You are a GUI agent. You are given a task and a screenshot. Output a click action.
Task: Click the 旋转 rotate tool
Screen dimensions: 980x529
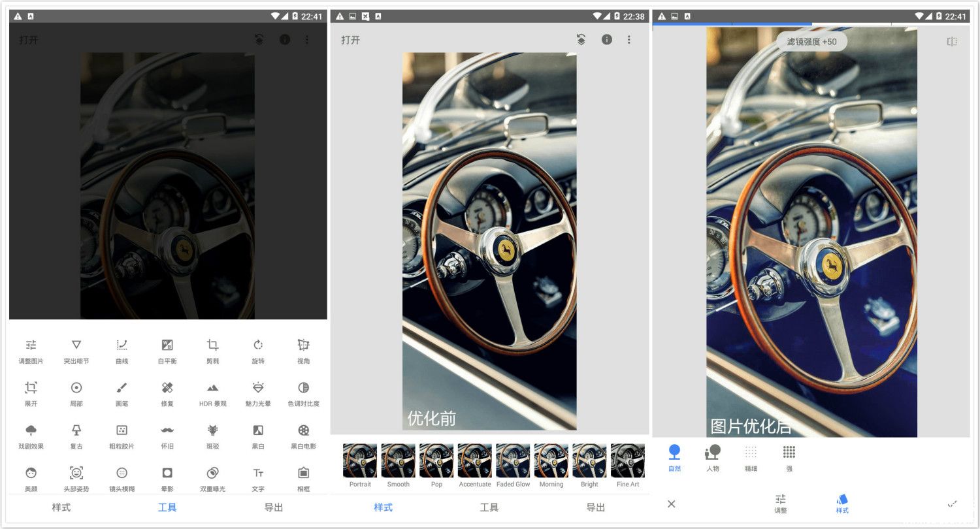click(x=258, y=350)
